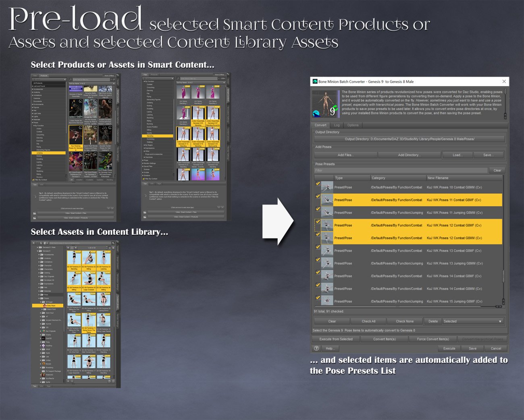Switch to the Log tab in the converter
Image resolution: width=524 pixels, height=420 pixels.
pyautogui.click(x=337, y=125)
